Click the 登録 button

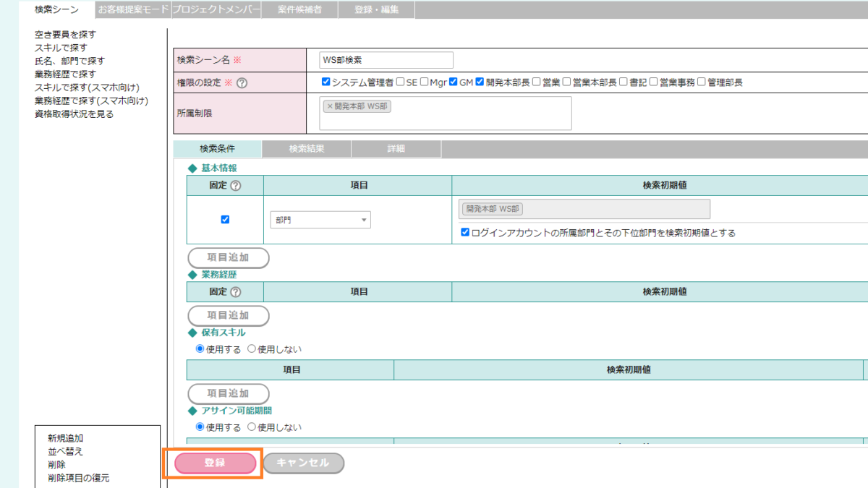coord(215,463)
